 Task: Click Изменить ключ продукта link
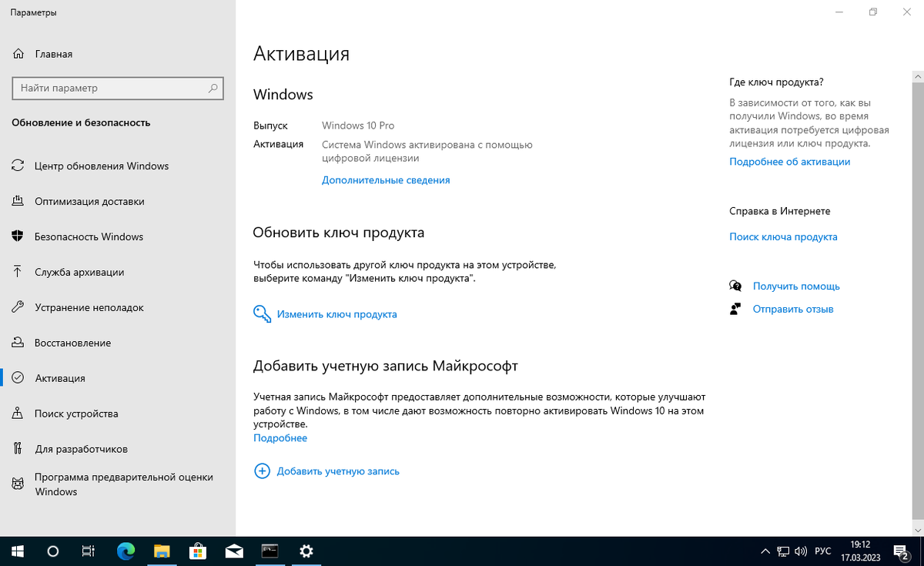pyautogui.click(x=337, y=314)
